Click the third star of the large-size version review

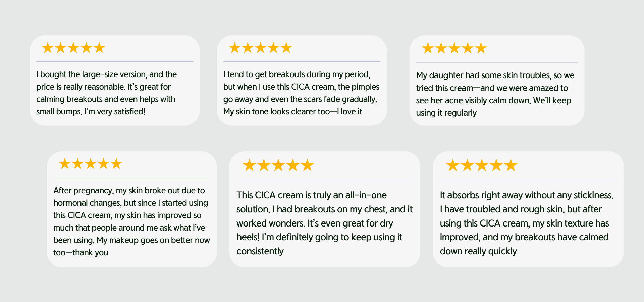coord(73,48)
